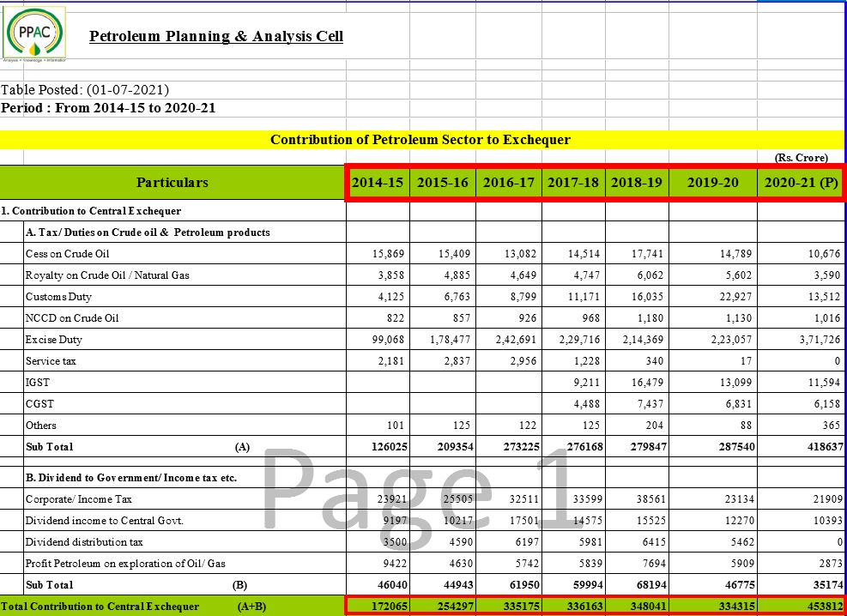Select the "Royalty on Crude Oil / Natural Gas" label
847x616 pixels.
[107, 275]
